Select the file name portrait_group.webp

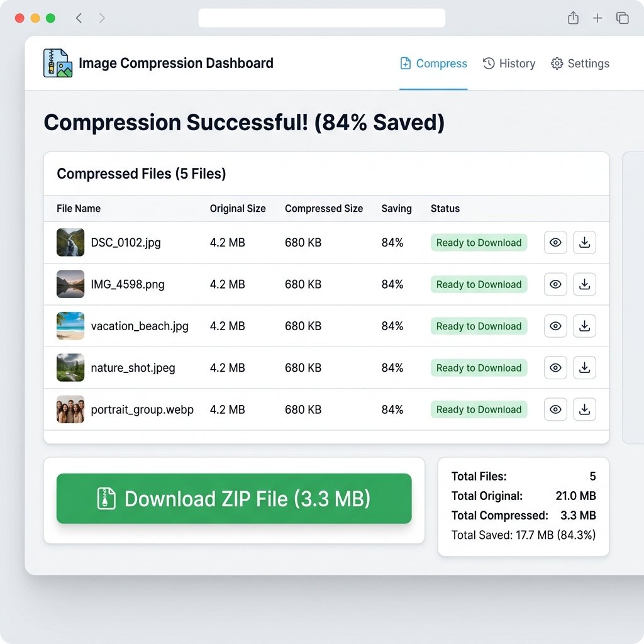click(142, 410)
